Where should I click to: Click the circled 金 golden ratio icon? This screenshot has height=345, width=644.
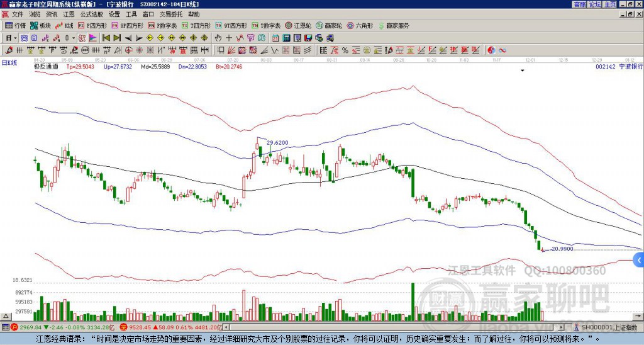point(367,50)
